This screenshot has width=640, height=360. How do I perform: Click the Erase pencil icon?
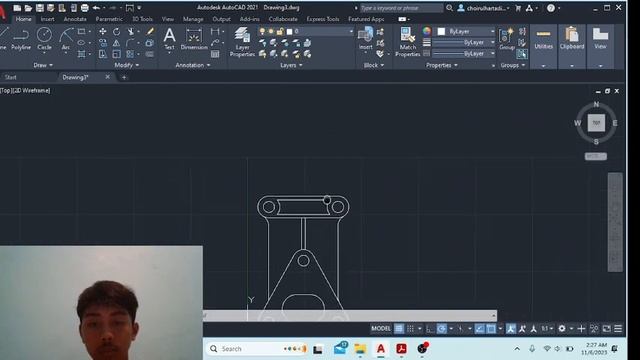coord(150,31)
